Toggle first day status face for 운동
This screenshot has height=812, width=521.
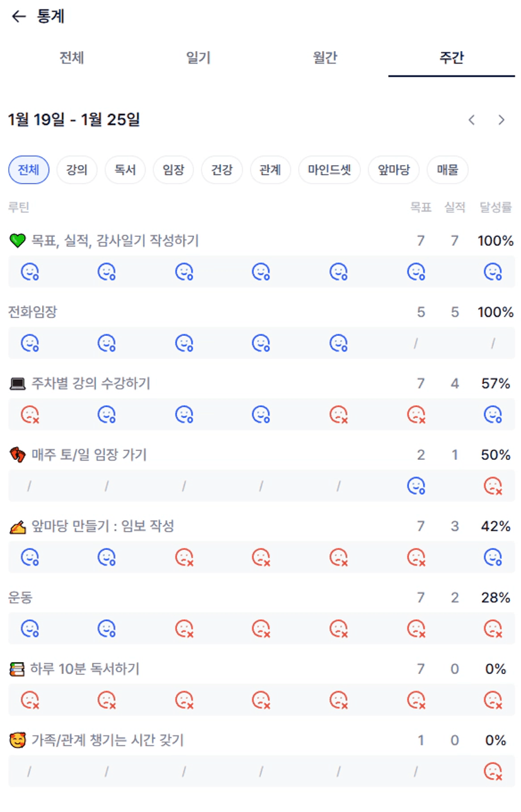[30, 628]
